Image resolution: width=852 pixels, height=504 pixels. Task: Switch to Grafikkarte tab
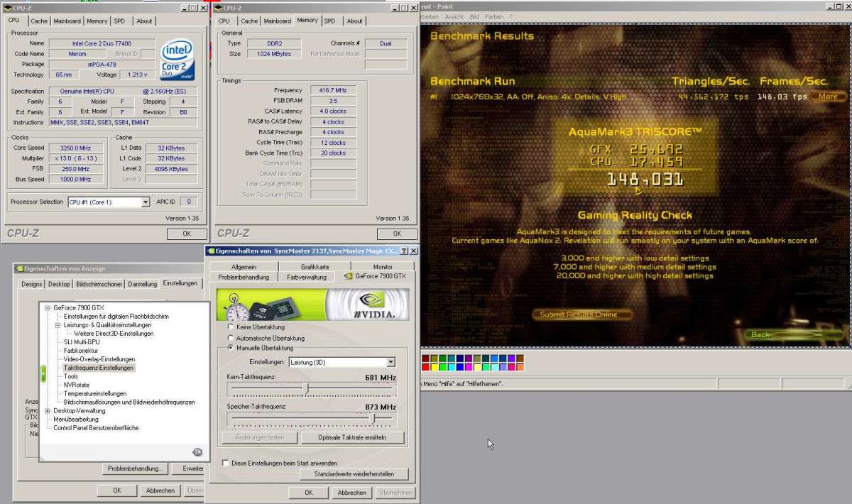click(315, 267)
